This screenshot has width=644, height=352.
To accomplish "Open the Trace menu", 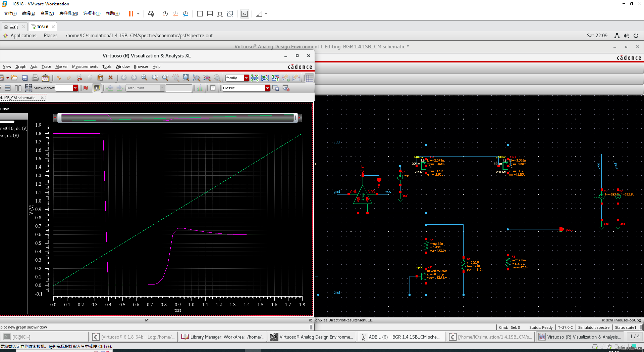I will click(46, 67).
